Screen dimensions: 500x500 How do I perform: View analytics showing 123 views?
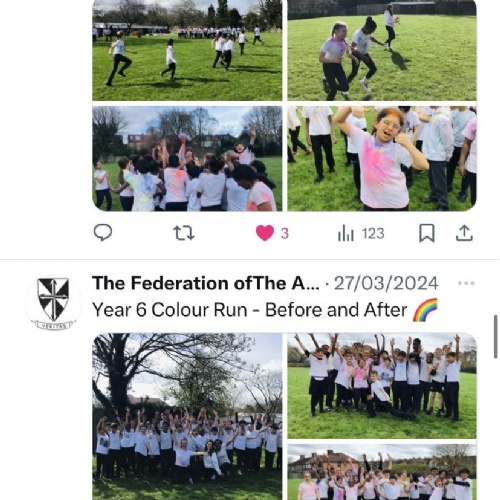click(361, 233)
